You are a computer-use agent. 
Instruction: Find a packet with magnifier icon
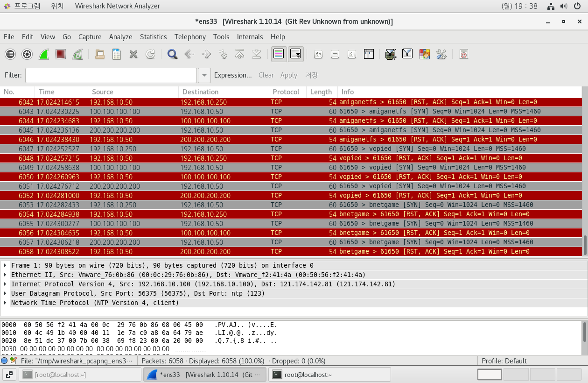pos(173,54)
